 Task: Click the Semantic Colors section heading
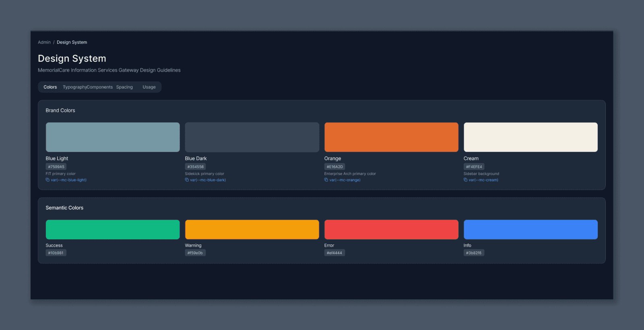point(64,208)
